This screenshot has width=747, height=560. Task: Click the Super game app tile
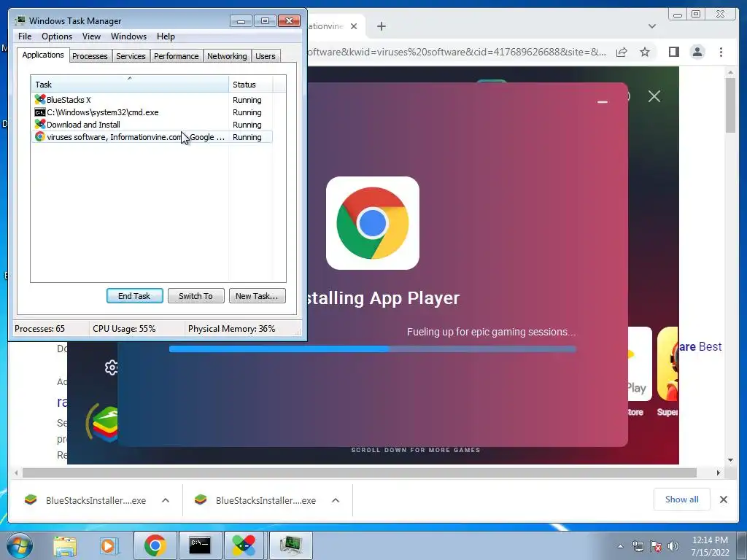point(667,365)
